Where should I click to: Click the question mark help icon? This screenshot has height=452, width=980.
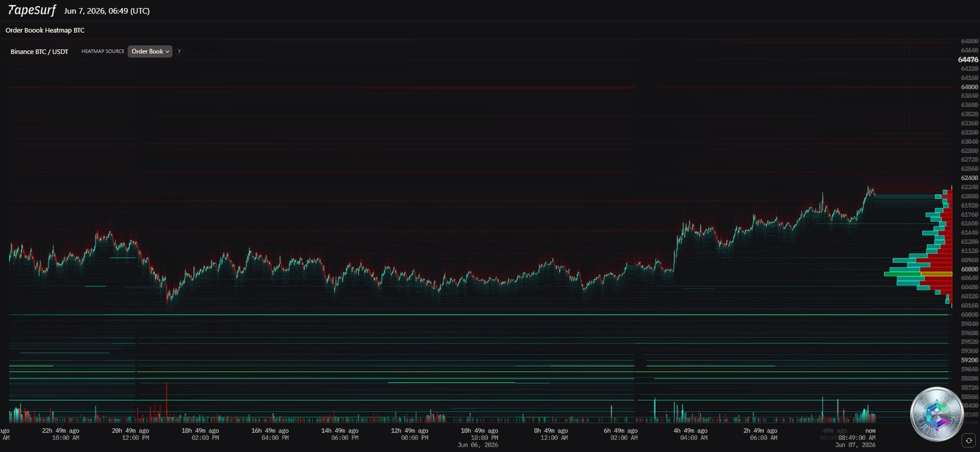179,51
